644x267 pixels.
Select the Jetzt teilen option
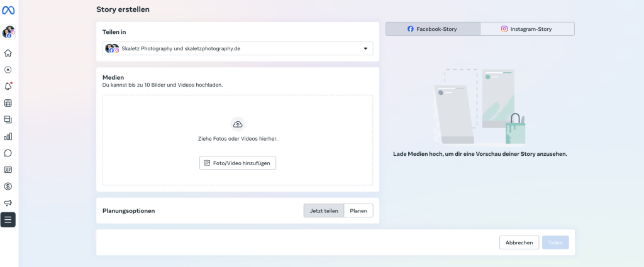tap(324, 211)
